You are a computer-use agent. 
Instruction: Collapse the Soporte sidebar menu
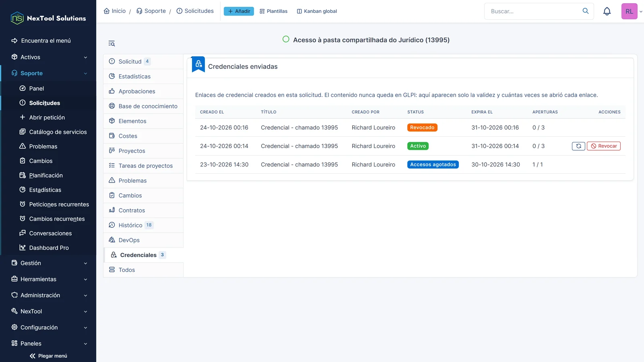(x=48, y=73)
